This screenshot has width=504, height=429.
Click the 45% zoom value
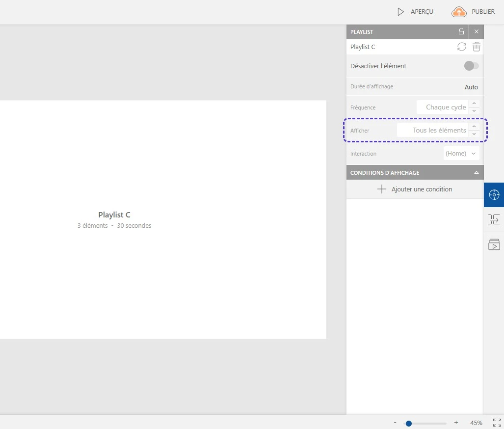[476, 423]
